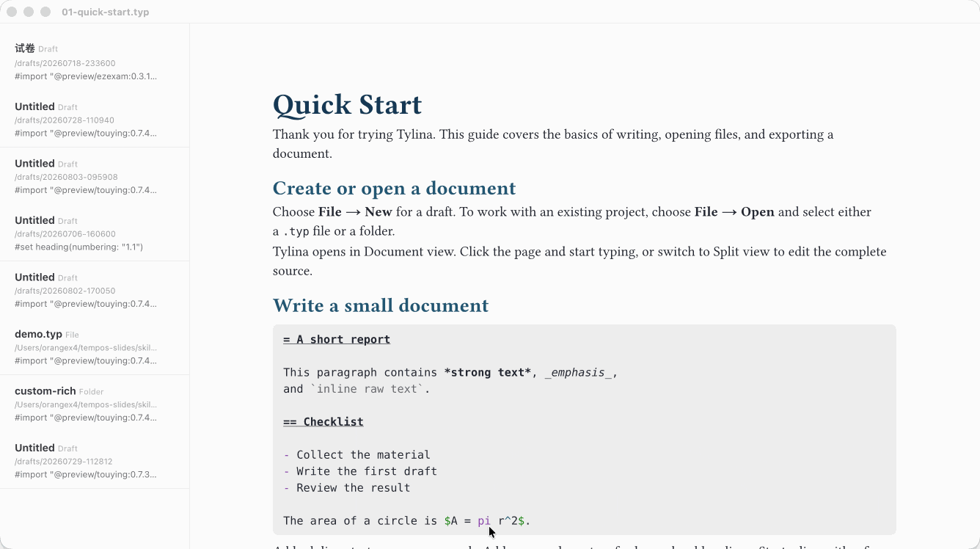980x549 pixels.
Task: Click the Write a small document heading
Action: 381,306
